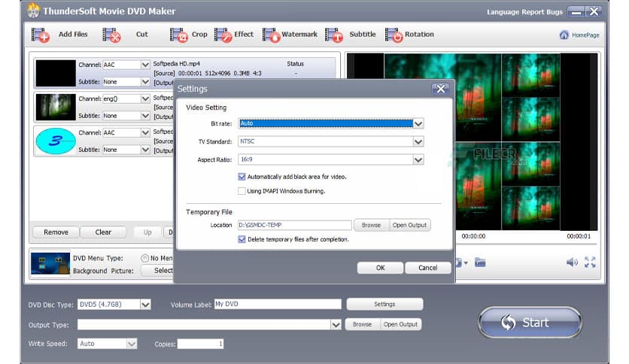Click the Cut toolbar label
This screenshot has width=629, height=364.
[141, 35]
